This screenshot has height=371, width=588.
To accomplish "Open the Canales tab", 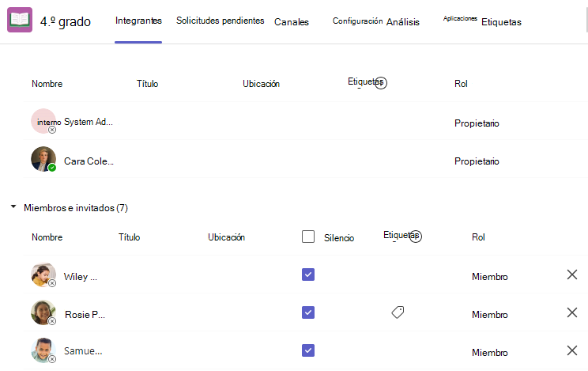I will (x=292, y=22).
